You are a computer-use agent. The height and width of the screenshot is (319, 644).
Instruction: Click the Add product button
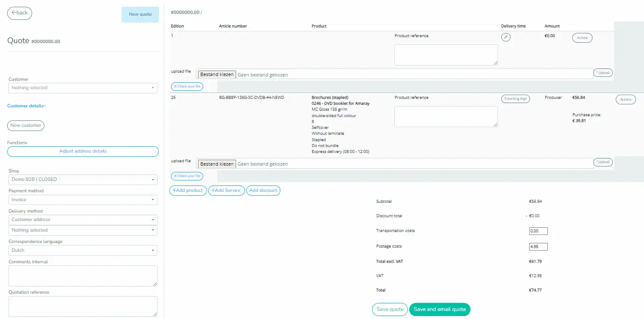[x=188, y=191]
